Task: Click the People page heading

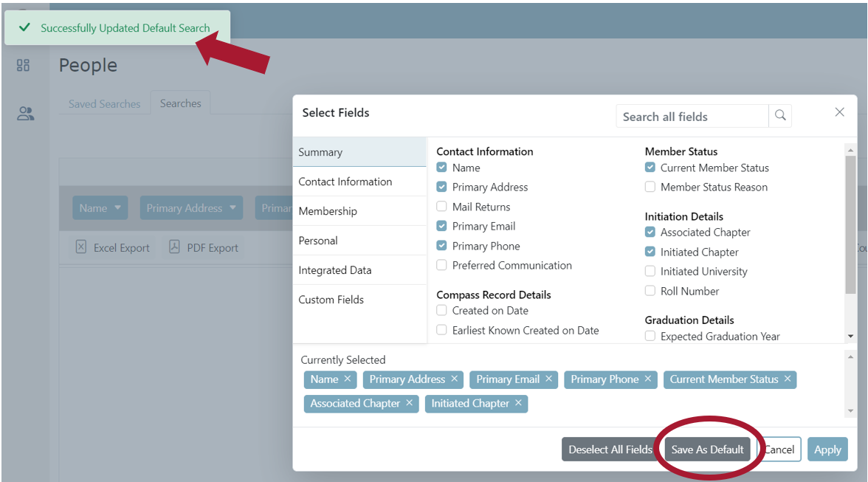Action: pos(88,65)
